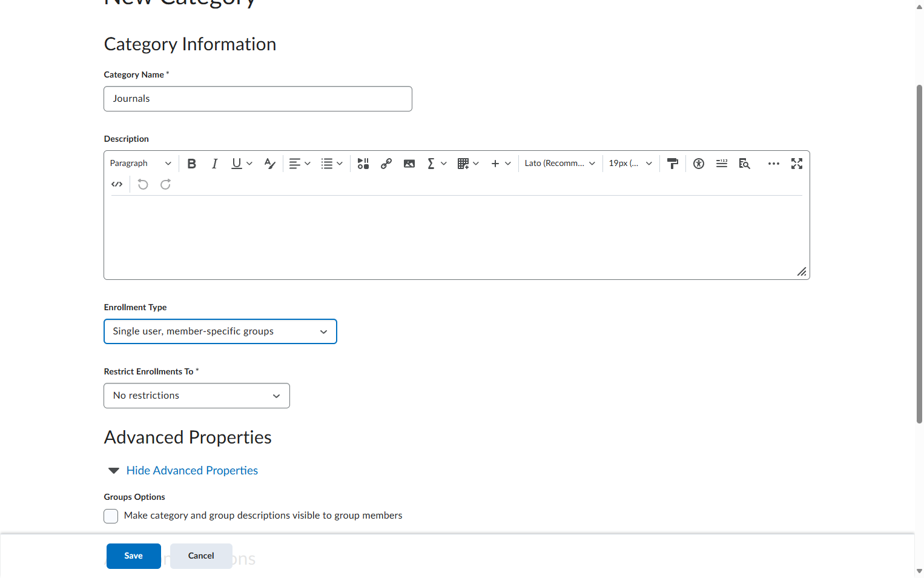Image resolution: width=924 pixels, height=578 pixels.
Task: Open the Paragraph format dropdown
Action: tap(140, 164)
